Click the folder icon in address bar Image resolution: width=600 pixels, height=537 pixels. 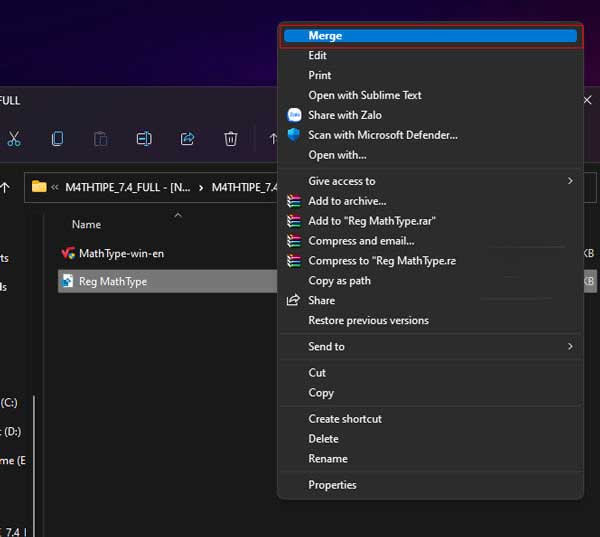(39, 187)
